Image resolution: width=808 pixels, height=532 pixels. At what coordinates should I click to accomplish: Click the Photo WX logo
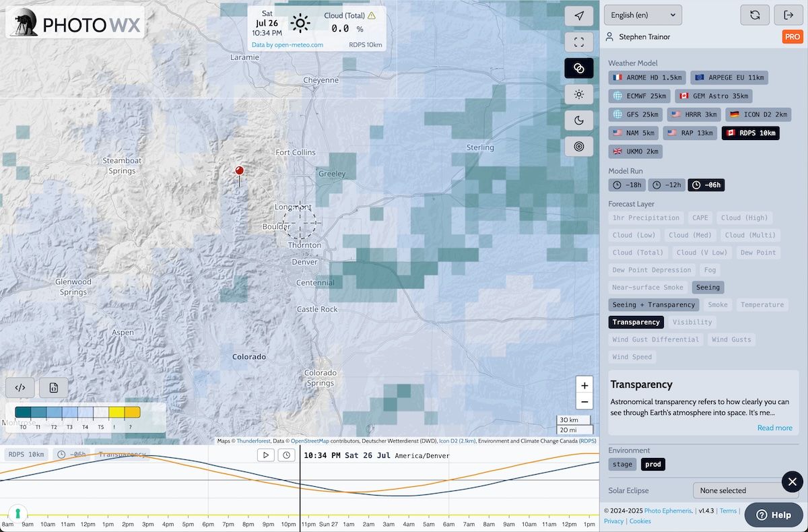75,22
